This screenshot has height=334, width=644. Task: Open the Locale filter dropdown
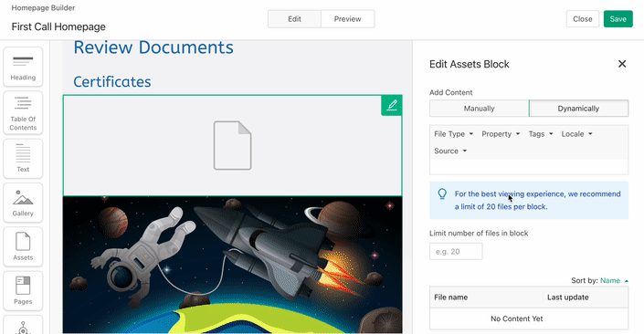(x=576, y=134)
